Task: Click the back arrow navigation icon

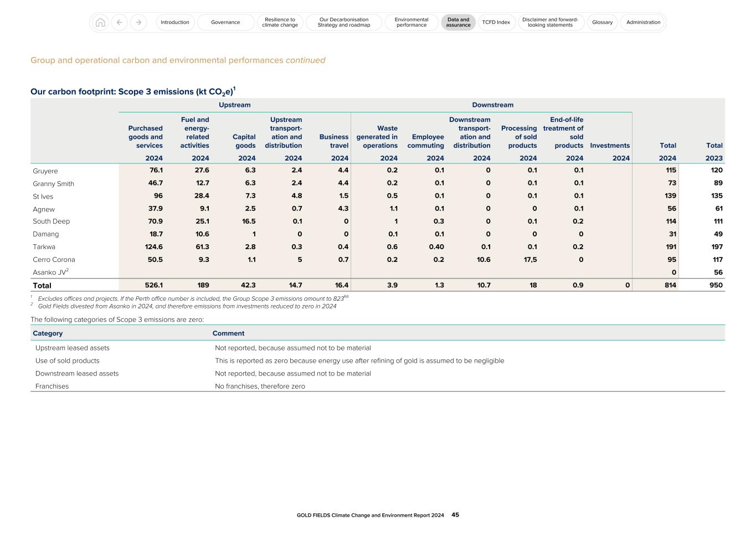Action: click(x=119, y=22)
